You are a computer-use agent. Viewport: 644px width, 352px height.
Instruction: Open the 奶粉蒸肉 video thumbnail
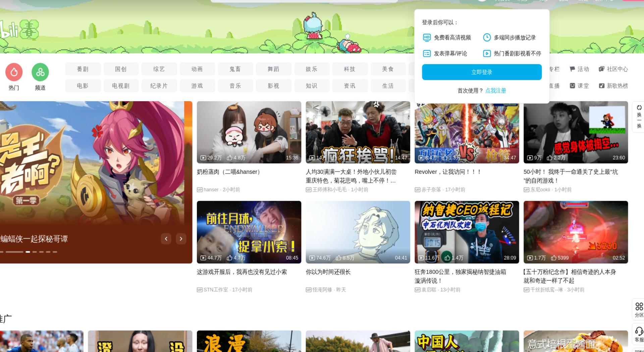pyautogui.click(x=249, y=132)
